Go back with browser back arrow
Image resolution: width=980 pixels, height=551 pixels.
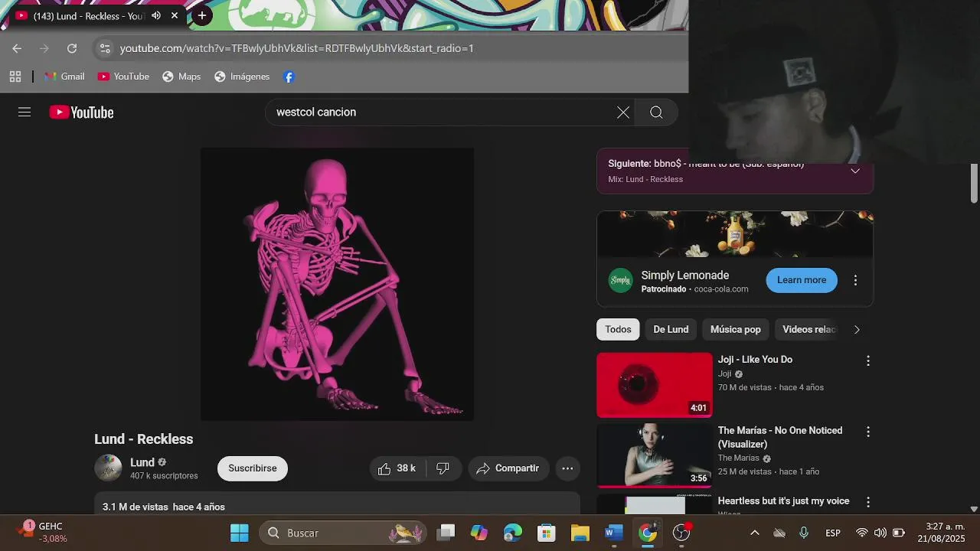(x=17, y=48)
